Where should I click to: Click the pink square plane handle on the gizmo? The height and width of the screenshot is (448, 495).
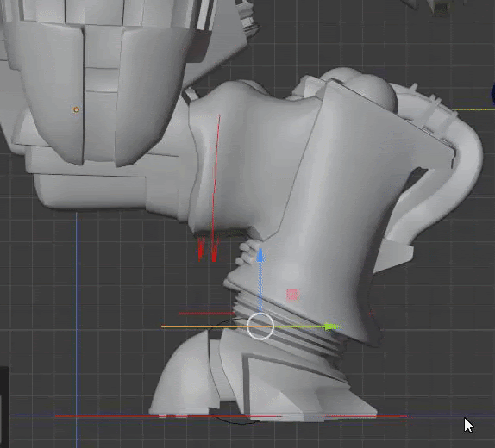[292, 296]
